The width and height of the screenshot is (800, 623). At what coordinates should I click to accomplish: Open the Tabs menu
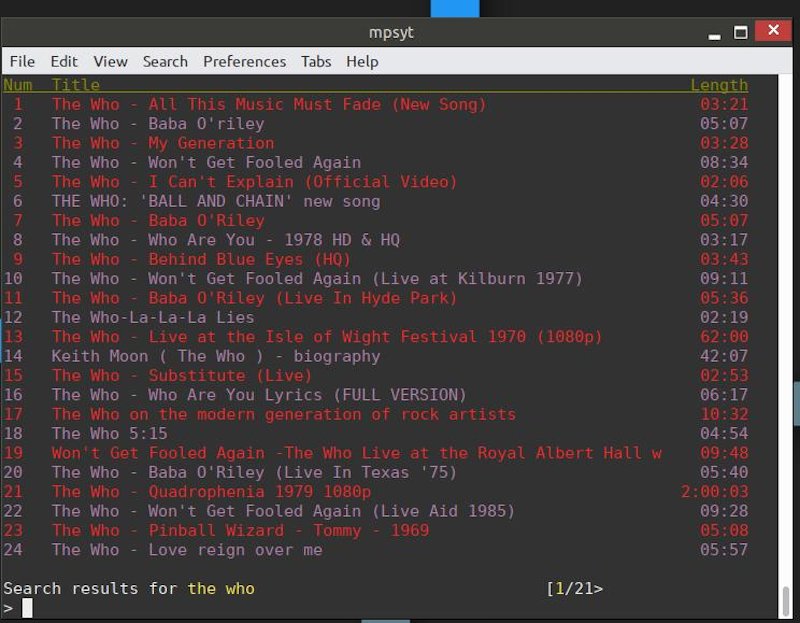click(x=316, y=61)
